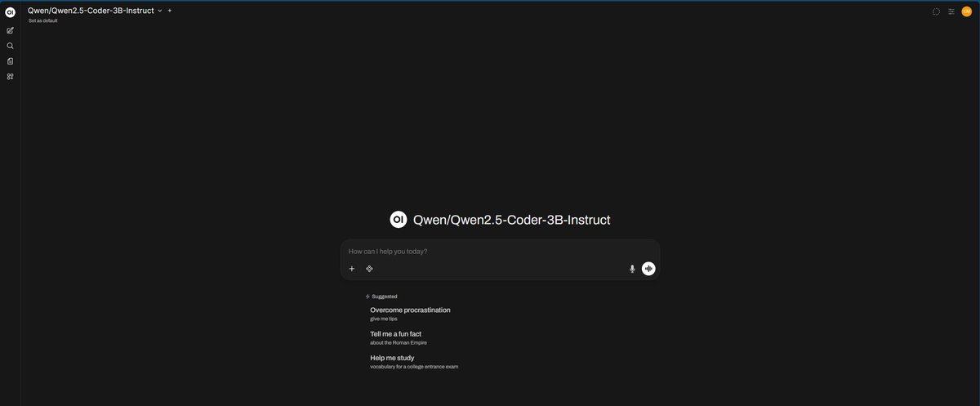Open chat controls sliders icon
The height and width of the screenshot is (406, 980).
(x=951, y=11)
